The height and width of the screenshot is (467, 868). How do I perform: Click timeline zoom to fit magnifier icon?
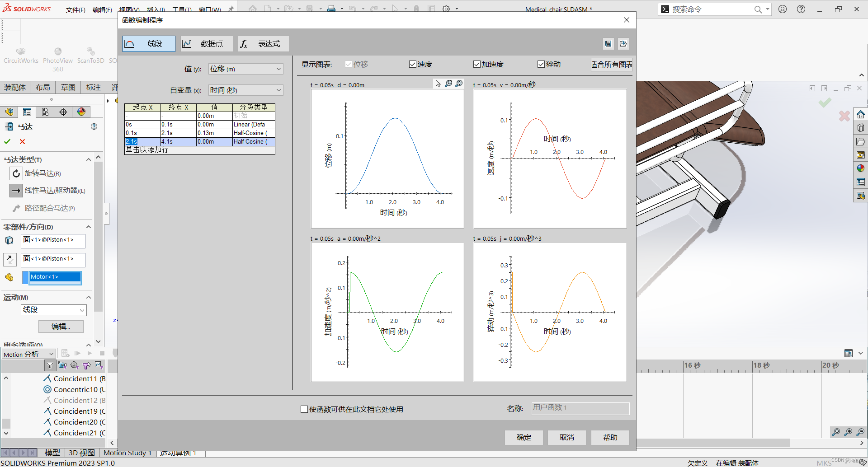click(x=836, y=432)
